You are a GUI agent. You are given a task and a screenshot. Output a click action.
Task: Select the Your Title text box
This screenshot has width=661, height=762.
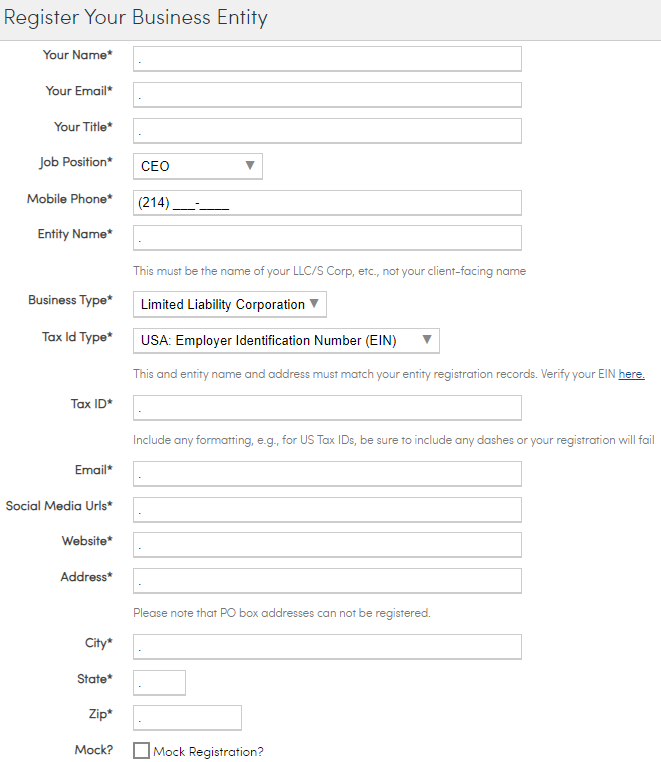[x=327, y=131]
